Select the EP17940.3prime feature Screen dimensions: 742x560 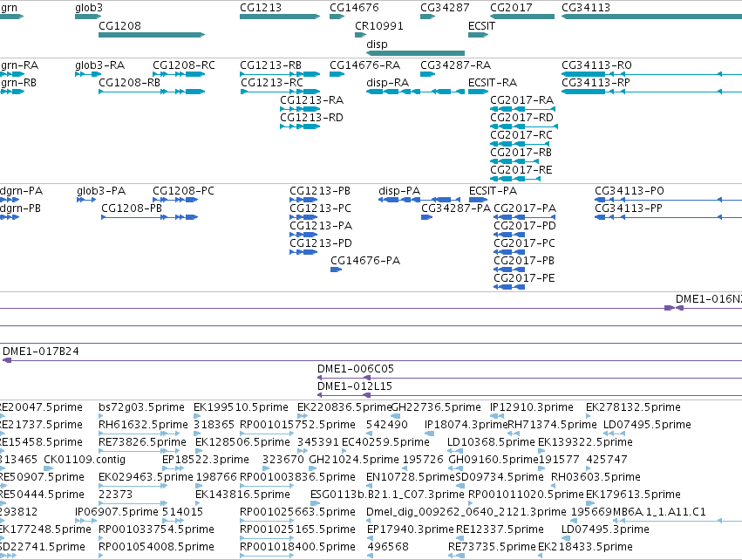(x=370, y=539)
